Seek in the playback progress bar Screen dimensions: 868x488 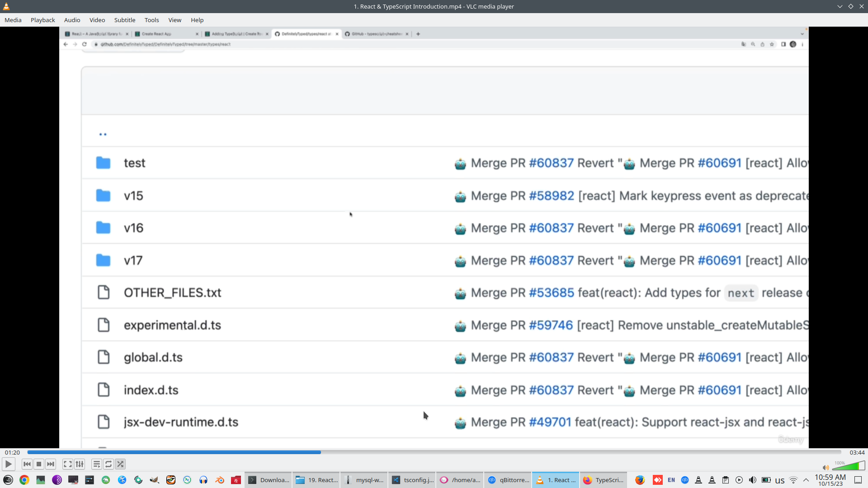(x=434, y=452)
